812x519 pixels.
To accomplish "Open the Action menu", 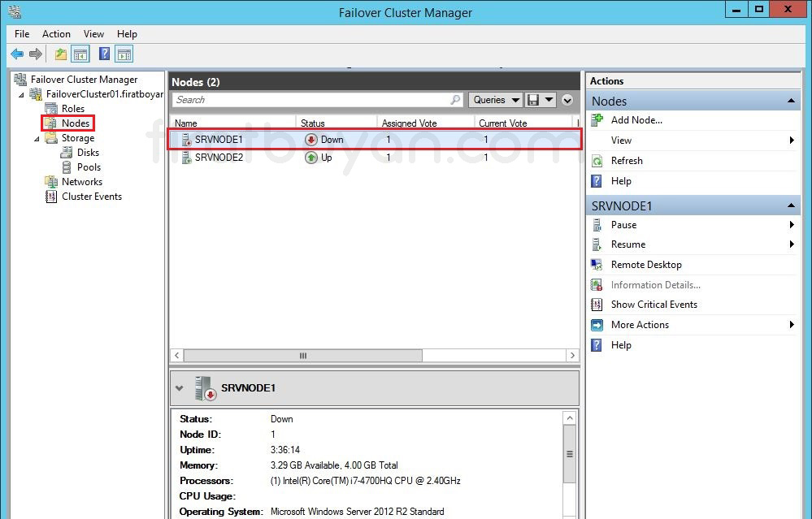I will pyautogui.click(x=56, y=34).
